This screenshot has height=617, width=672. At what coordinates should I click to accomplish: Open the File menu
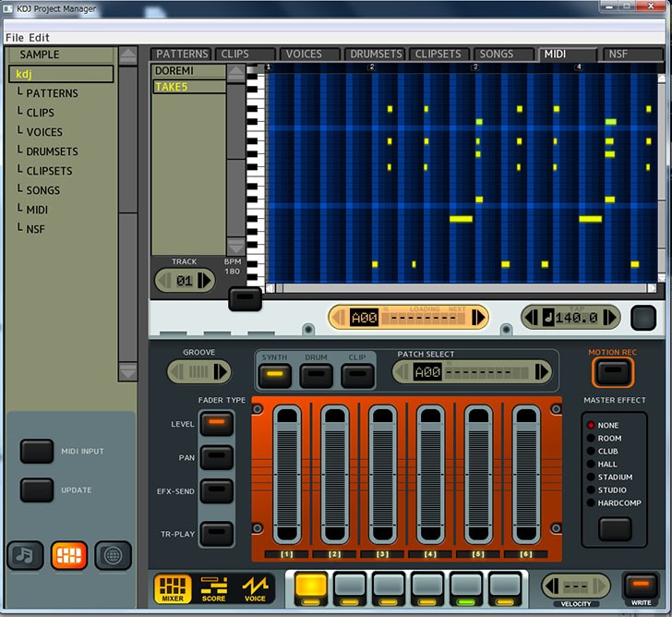tap(15, 38)
